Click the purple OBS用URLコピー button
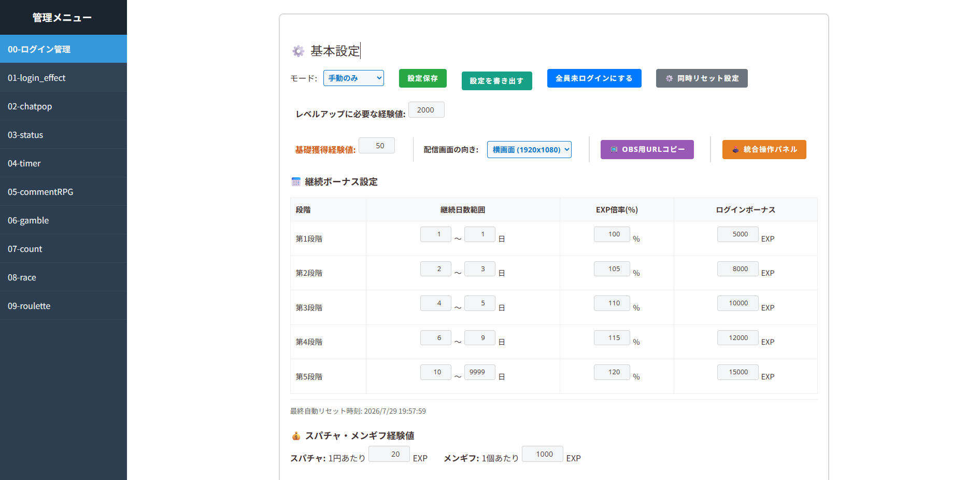 coord(647,149)
